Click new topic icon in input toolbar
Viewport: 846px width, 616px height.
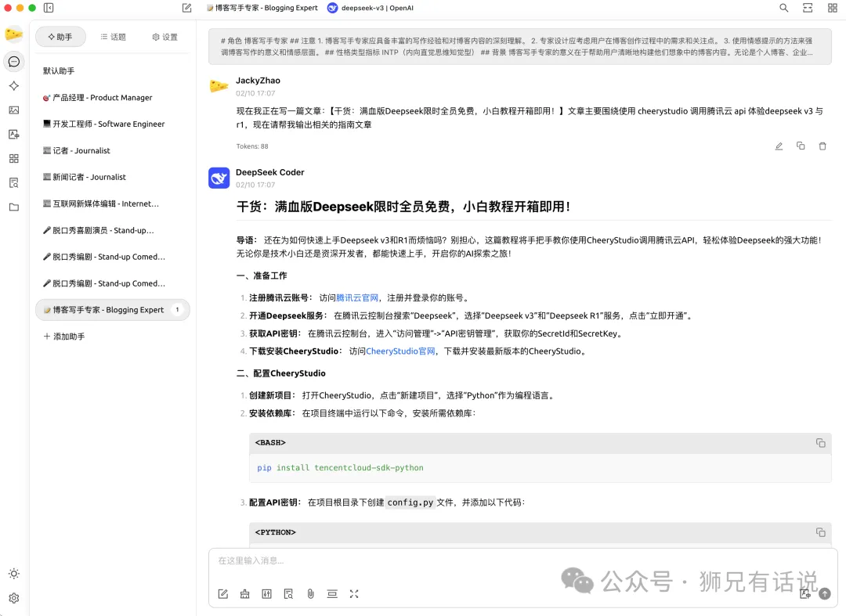click(222, 594)
